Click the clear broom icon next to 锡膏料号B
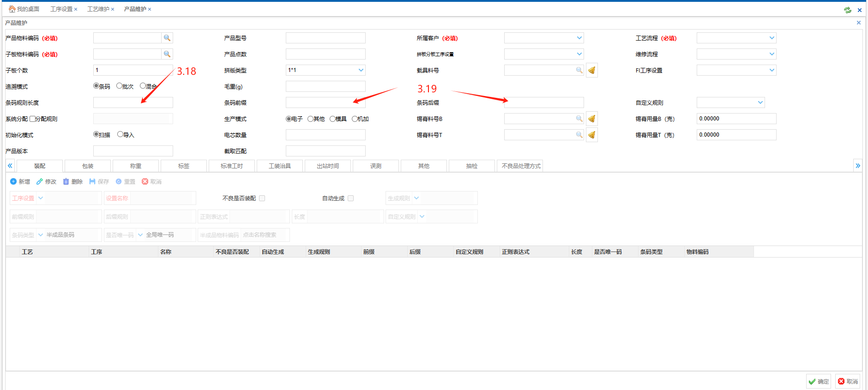 pyautogui.click(x=591, y=119)
